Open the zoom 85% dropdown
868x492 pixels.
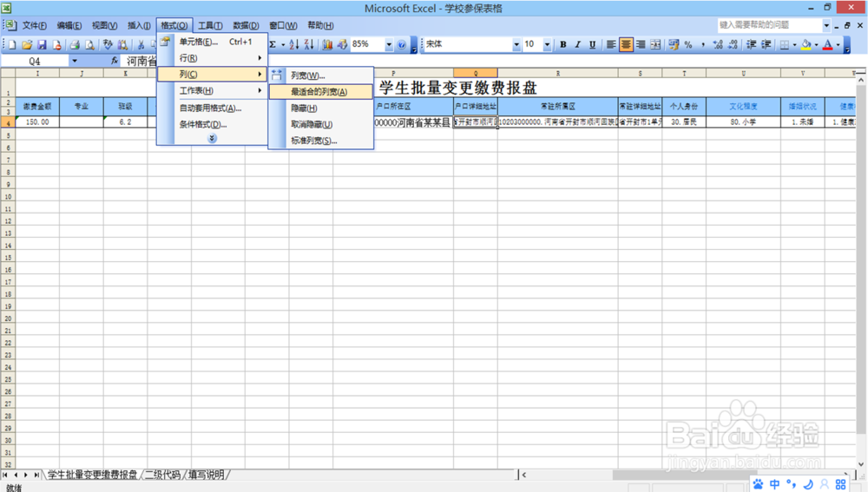click(389, 45)
